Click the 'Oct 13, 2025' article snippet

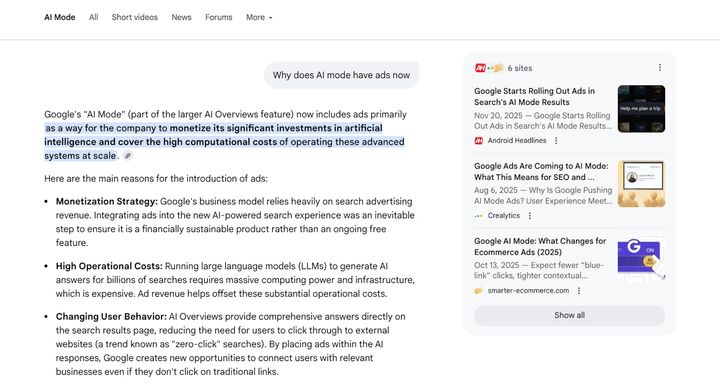tap(539, 271)
